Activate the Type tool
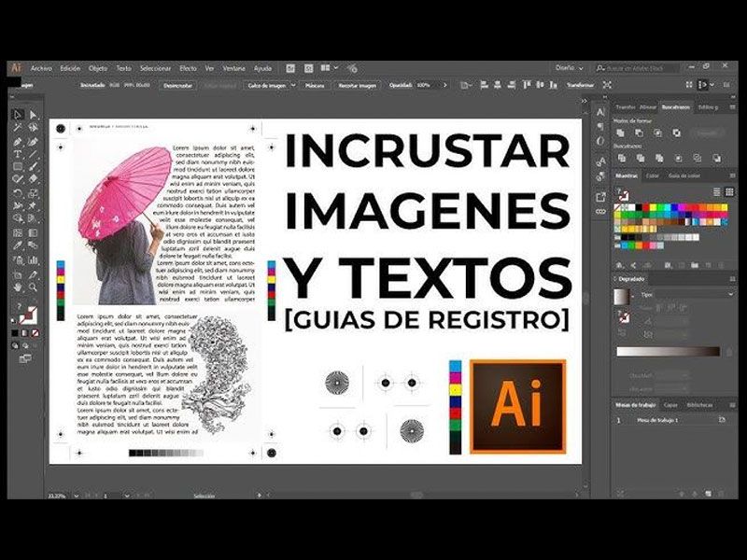 (18, 154)
